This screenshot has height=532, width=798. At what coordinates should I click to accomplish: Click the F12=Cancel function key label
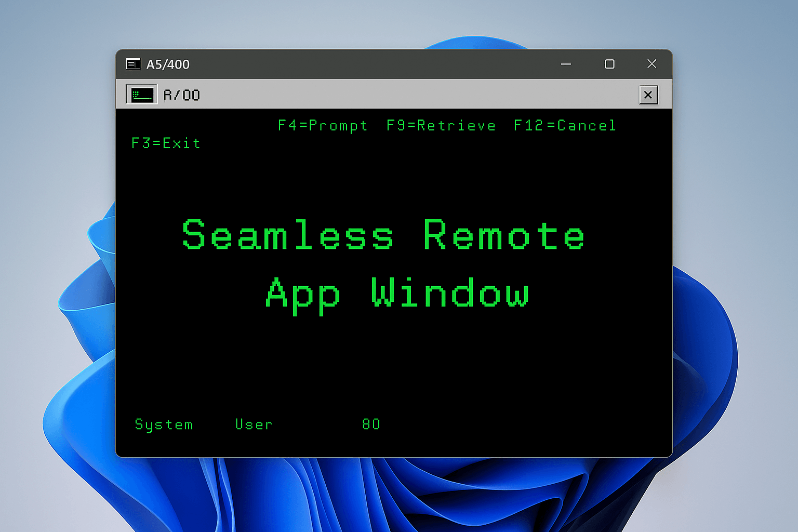pos(564,125)
